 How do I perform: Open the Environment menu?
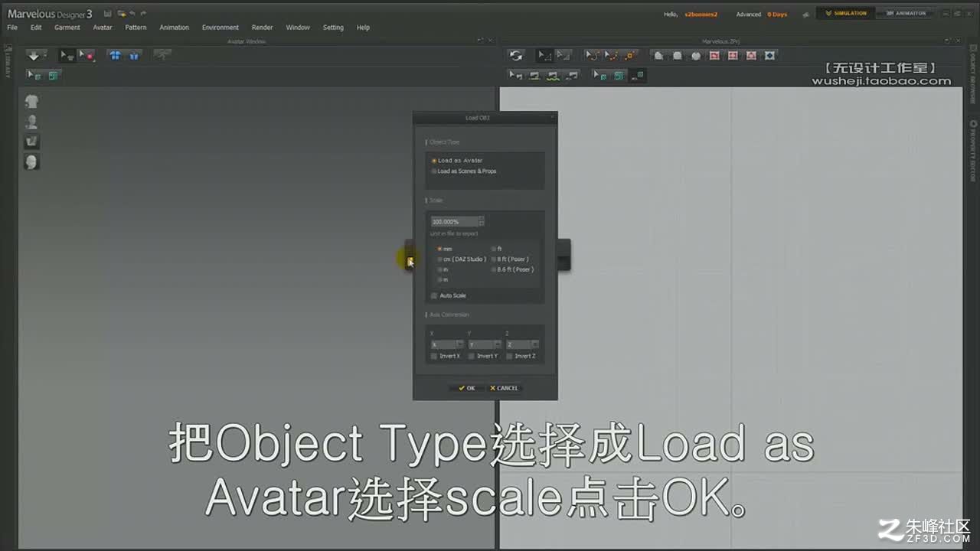[220, 28]
